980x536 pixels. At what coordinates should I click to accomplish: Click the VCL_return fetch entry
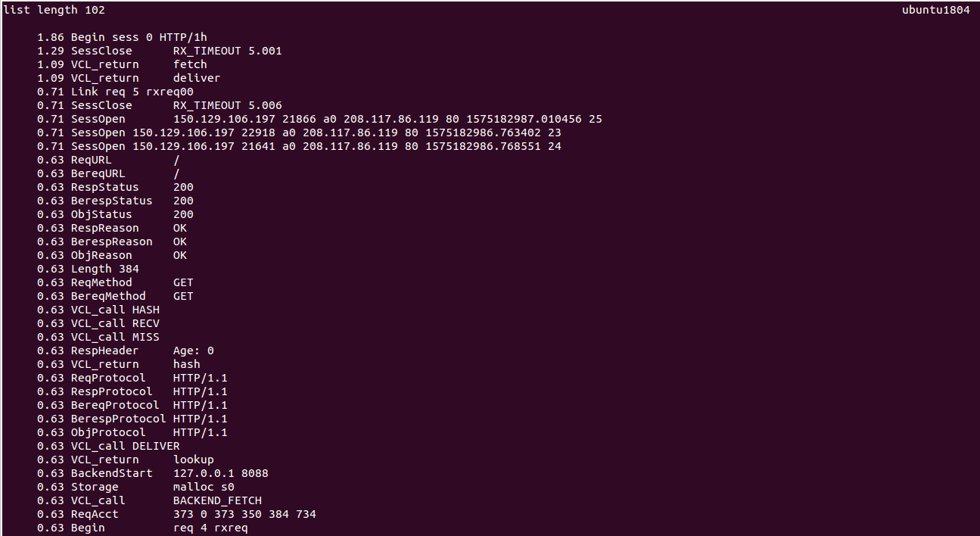pyautogui.click(x=122, y=64)
